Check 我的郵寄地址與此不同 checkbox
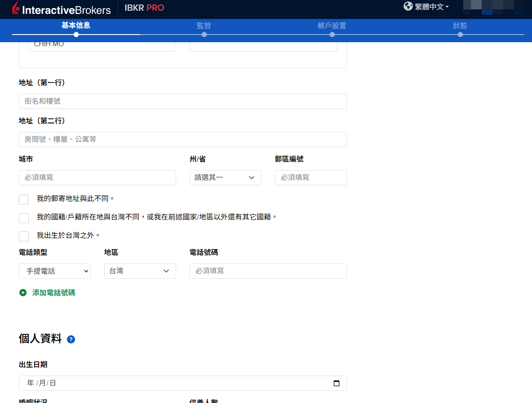Viewport: 532px width, 403px height. click(24, 200)
